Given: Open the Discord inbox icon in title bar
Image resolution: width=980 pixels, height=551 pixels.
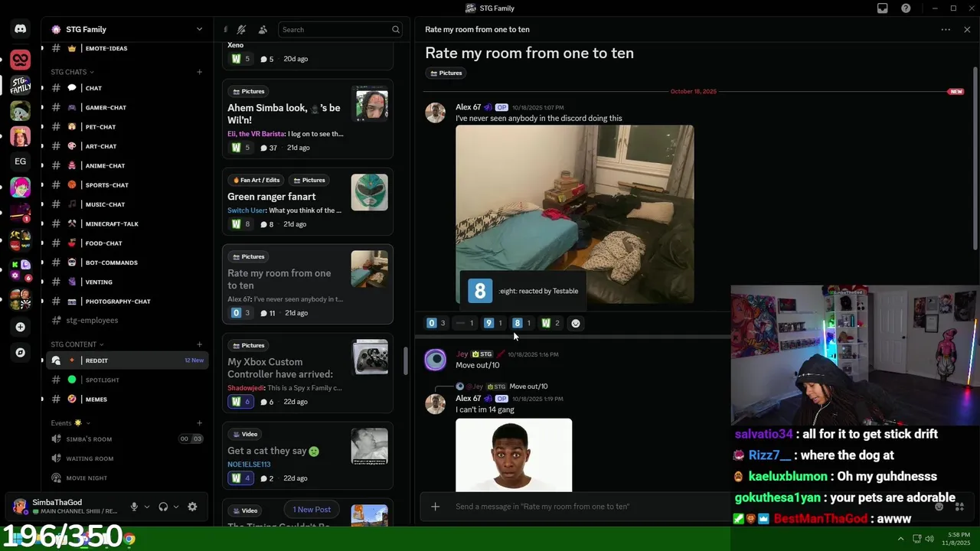Looking at the screenshot, I should click(883, 8).
